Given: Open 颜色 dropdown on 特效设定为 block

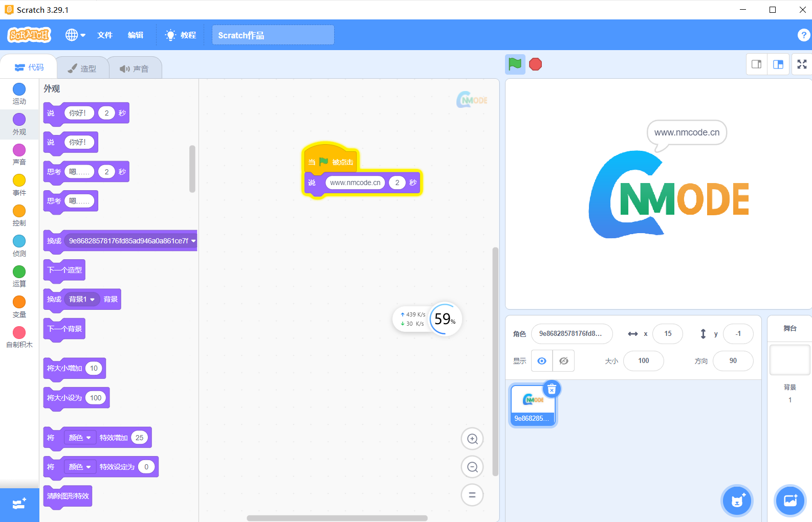Looking at the screenshot, I should (80, 467).
